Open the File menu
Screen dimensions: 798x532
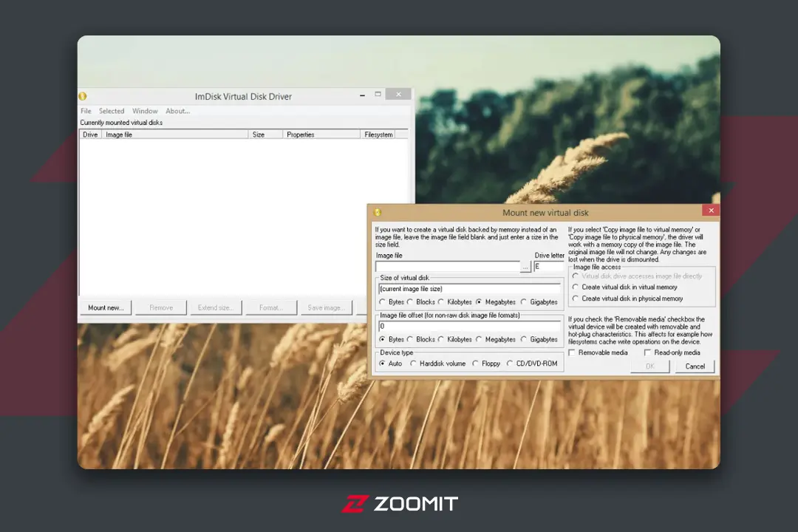tap(86, 111)
